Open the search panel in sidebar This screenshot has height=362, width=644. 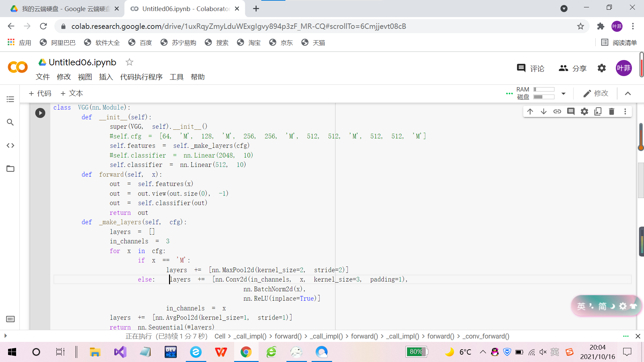coord(10,122)
